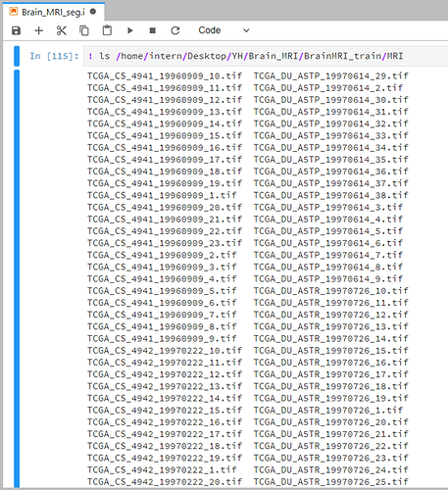Click output entry TCGA_DU_A5TP_19970614_29.tif
Viewport: 448px width, 490px height.
point(331,75)
